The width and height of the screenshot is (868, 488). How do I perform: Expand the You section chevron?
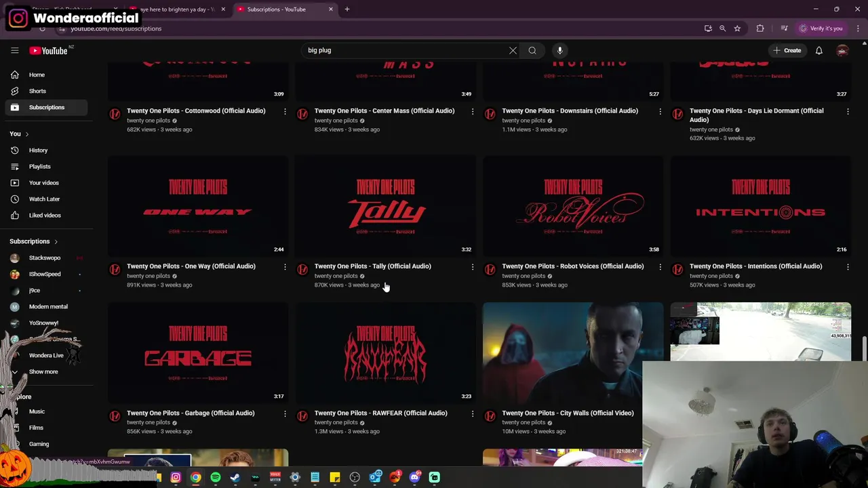point(27,134)
